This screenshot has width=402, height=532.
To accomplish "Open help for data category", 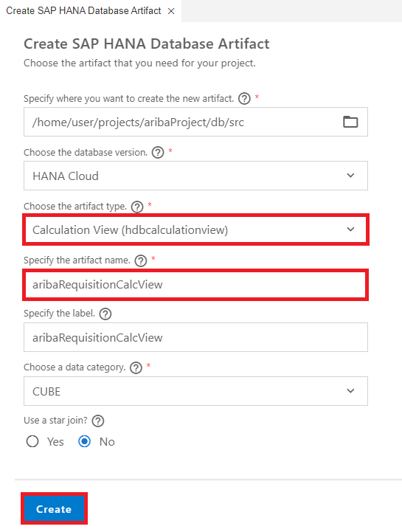I will point(136,367).
